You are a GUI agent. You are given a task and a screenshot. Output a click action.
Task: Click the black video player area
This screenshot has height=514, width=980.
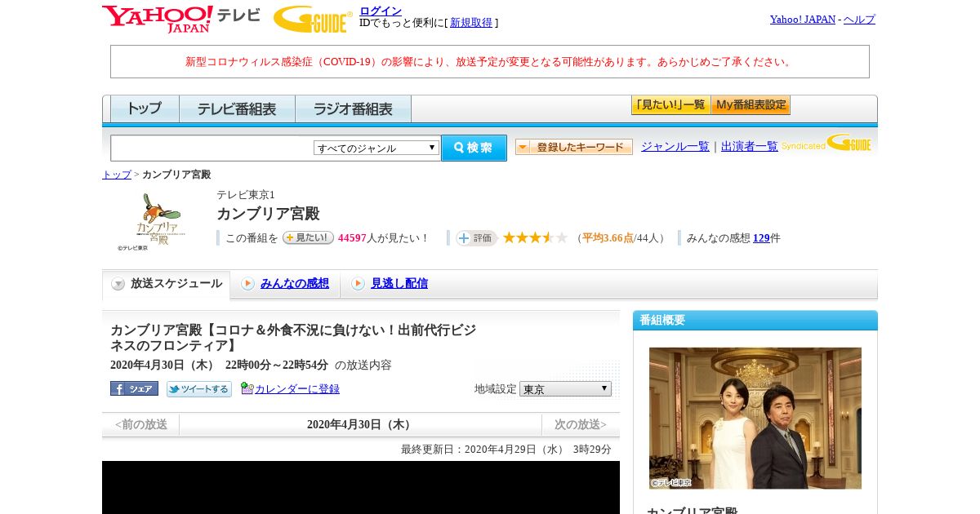click(361, 487)
